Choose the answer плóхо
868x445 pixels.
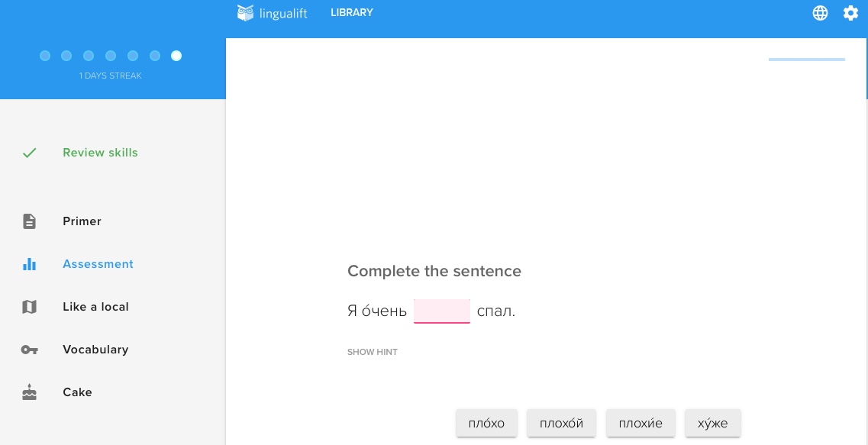(x=486, y=423)
